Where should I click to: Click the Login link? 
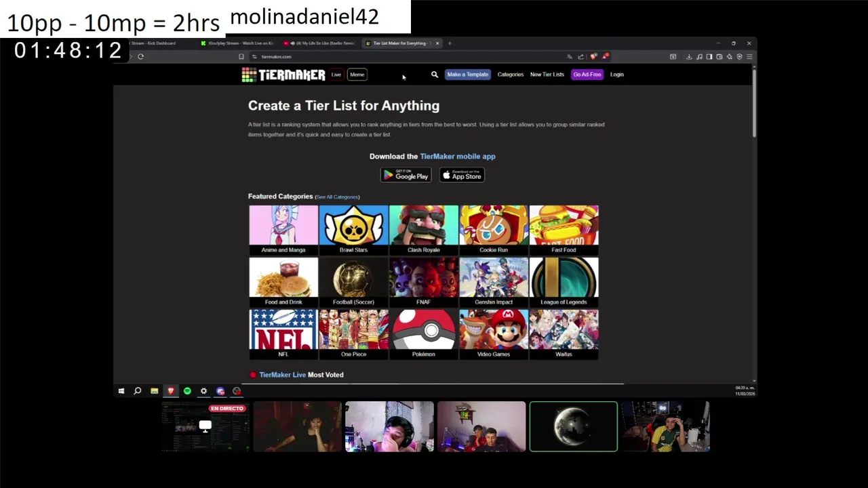point(616,75)
